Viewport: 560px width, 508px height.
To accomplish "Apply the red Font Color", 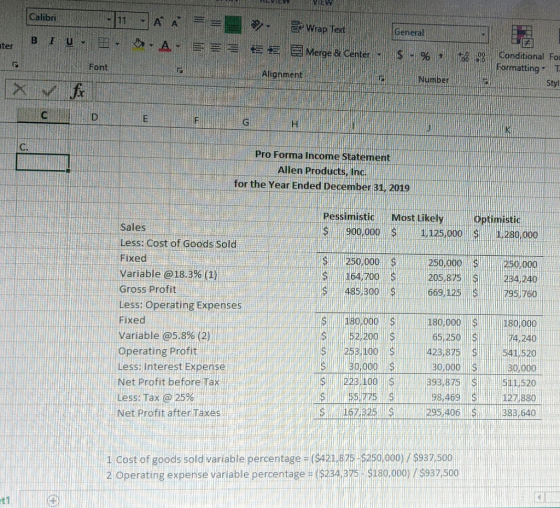I will (165, 46).
